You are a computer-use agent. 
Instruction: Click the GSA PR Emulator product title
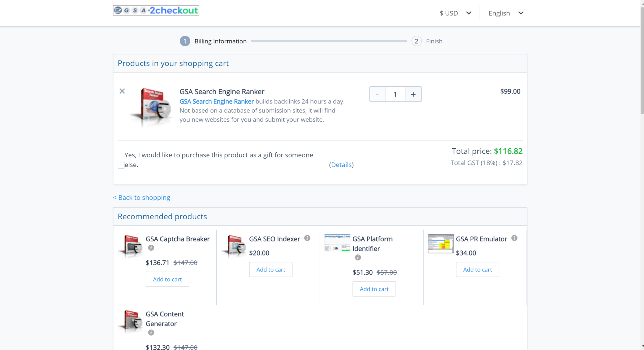(481, 239)
